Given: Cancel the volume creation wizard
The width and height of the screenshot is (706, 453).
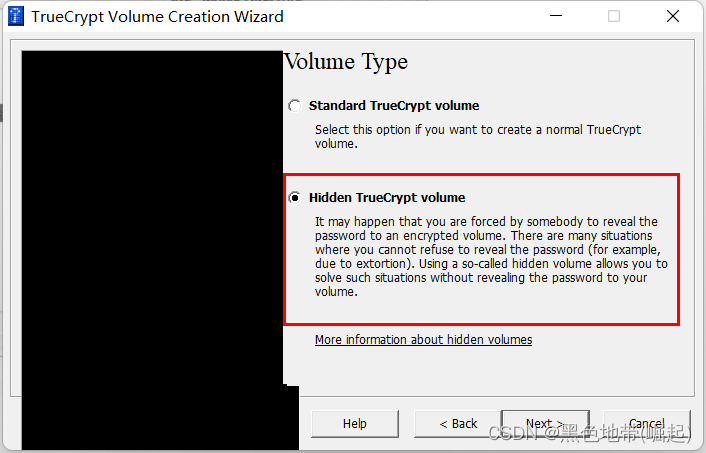Looking at the screenshot, I should [x=647, y=424].
